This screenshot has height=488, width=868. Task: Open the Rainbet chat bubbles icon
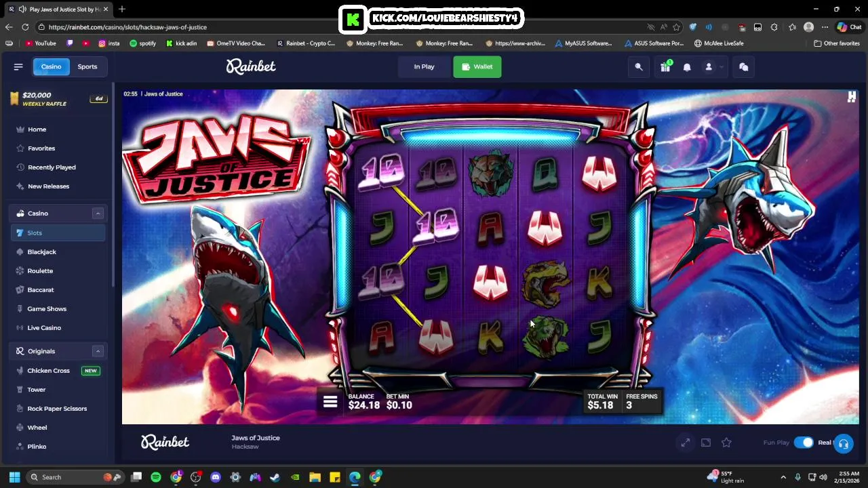[x=744, y=66]
